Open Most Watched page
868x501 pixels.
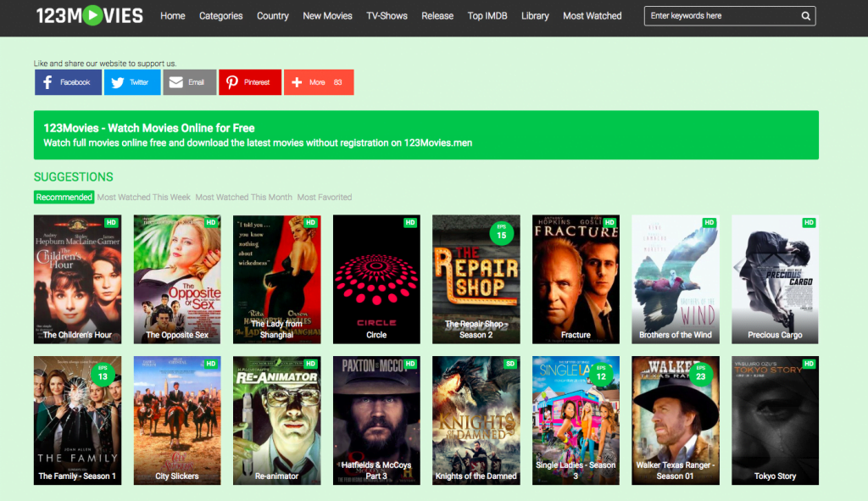[x=593, y=16]
